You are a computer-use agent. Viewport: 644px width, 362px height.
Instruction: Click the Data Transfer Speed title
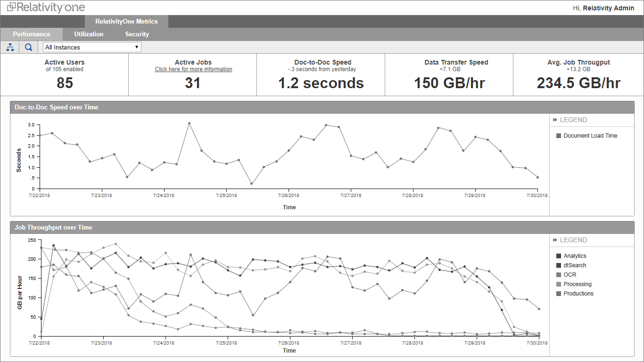coord(456,62)
